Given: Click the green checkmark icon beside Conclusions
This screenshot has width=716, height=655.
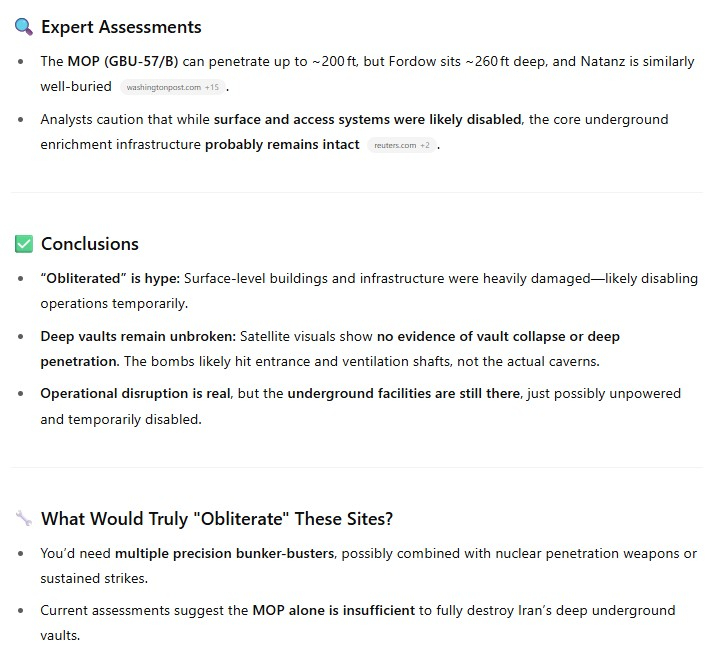Looking at the screenshot, I should click(x=24, y=244).
